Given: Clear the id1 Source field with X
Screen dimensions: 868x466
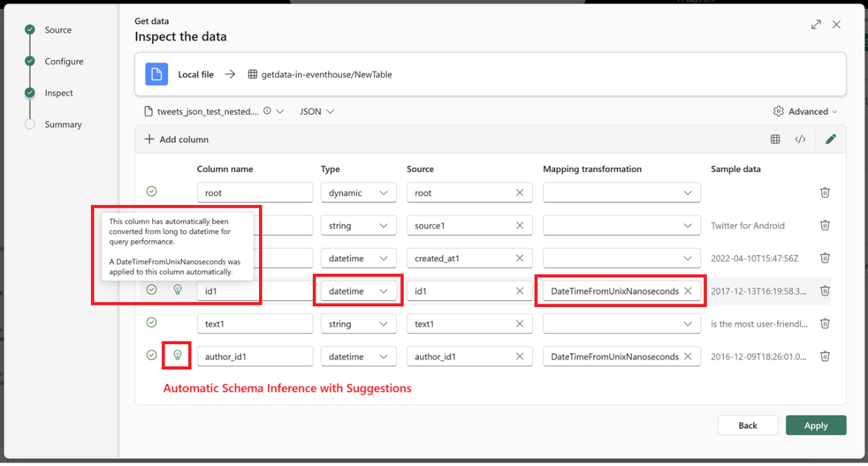Looking at the screenshot, I should 519,291.
